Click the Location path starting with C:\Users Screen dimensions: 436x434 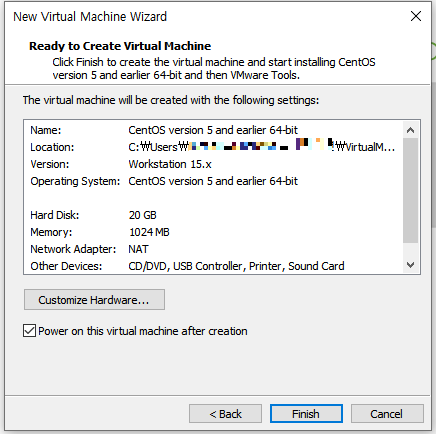[262, 146]
